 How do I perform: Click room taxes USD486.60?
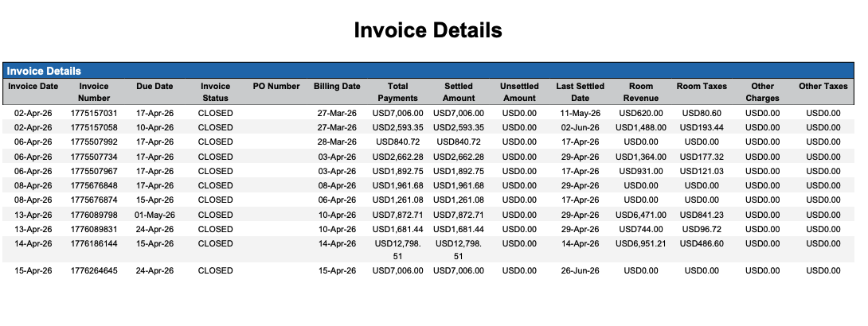pos(702,243)
